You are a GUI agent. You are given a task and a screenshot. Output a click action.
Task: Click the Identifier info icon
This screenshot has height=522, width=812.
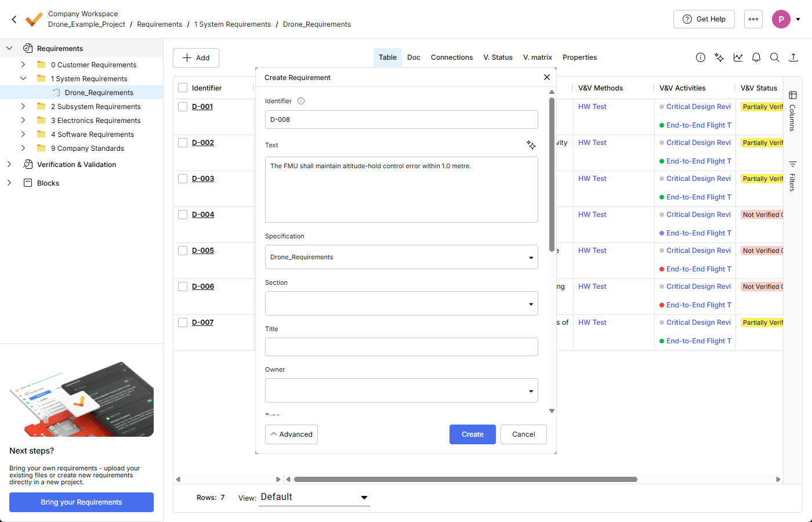(301, 101)
